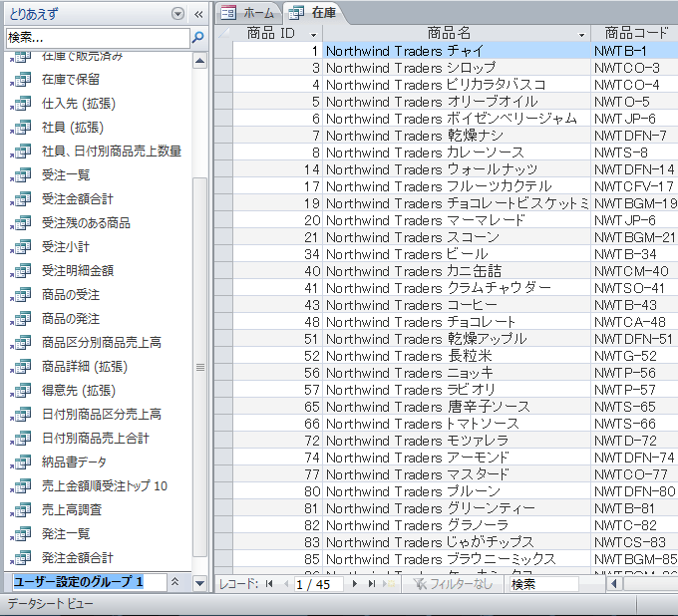The width and height of the screenshot is (678, 616).
Task: Click the 商品の発注 query icon
Action: coord(21,319)
